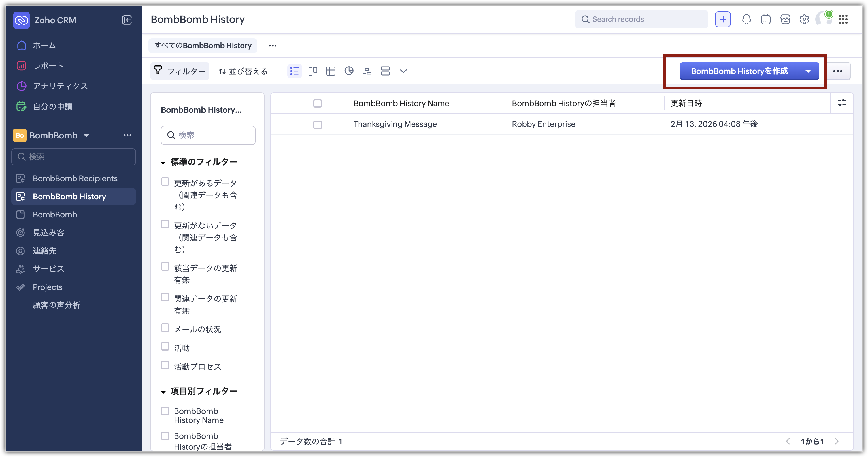Open BombBomb Recipients module in sidebar
The height and width of the screenshot is (457, 868).
click(75, 178)
